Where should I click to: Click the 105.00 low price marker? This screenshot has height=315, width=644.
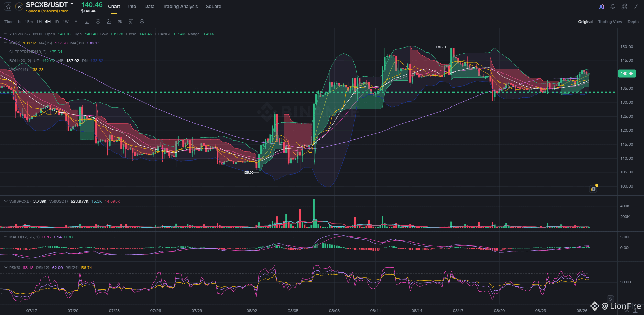click(x=248, y=172)
